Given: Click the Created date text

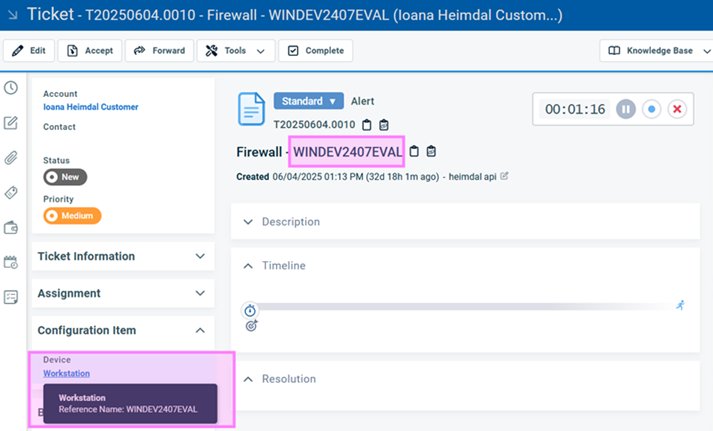Looking at the screenshot, I should (x=337, y=177).
